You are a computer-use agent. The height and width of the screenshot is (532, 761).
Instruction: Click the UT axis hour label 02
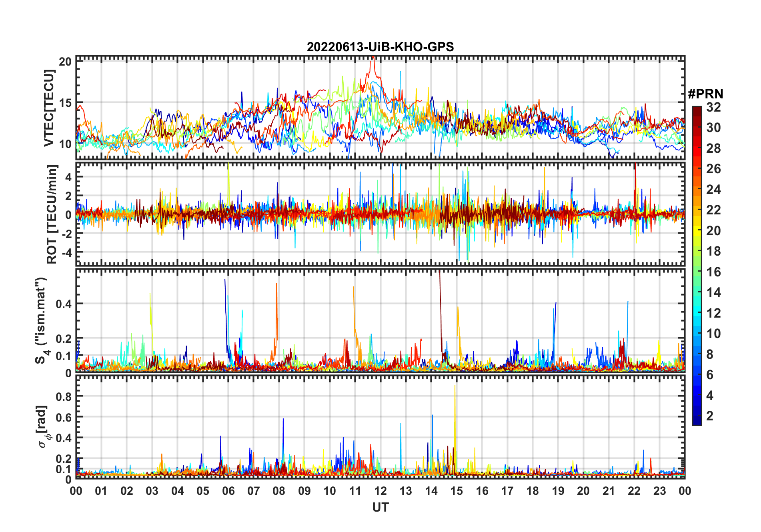[127, 491]
